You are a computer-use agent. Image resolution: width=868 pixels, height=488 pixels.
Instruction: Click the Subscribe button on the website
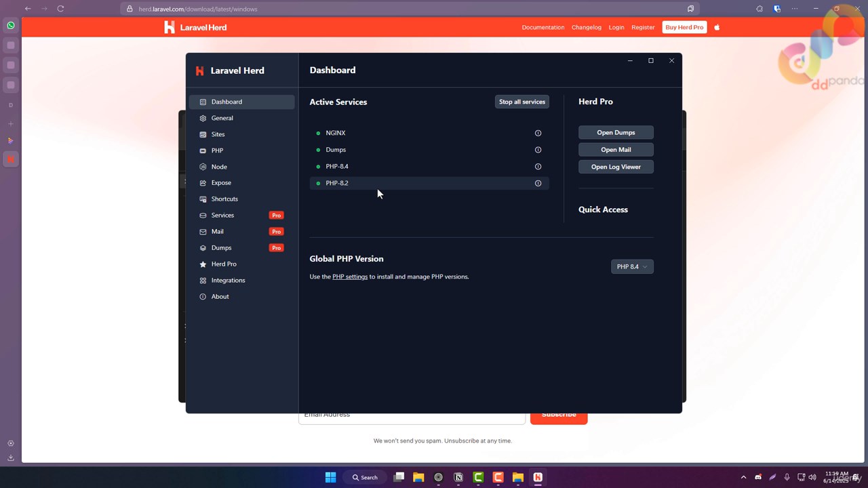559,417
